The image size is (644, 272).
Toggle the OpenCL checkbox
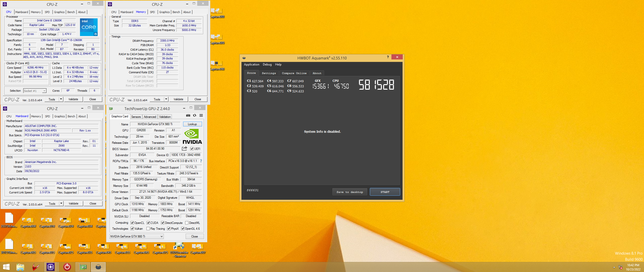[132, 223]
